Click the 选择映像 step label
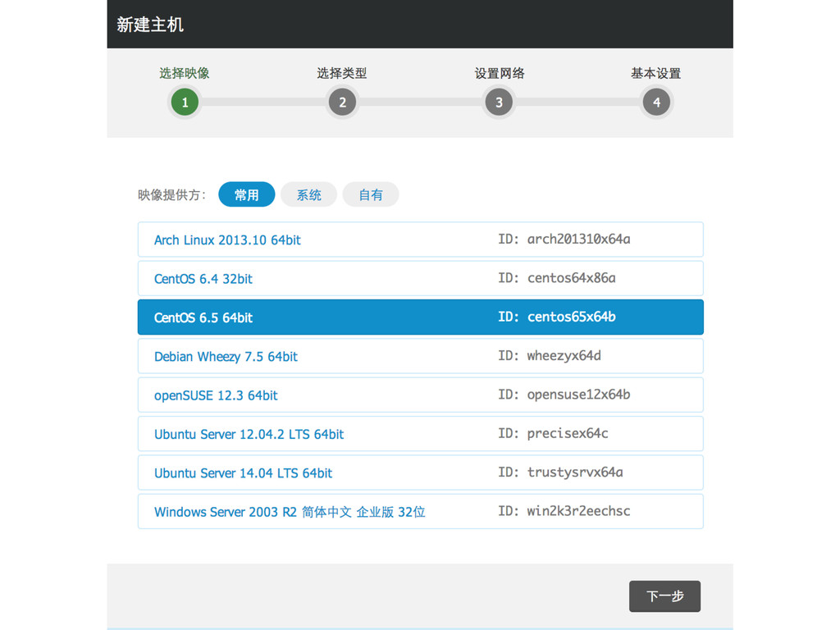The width and height of the screenshot is (840, 630). tap(185, 73)
